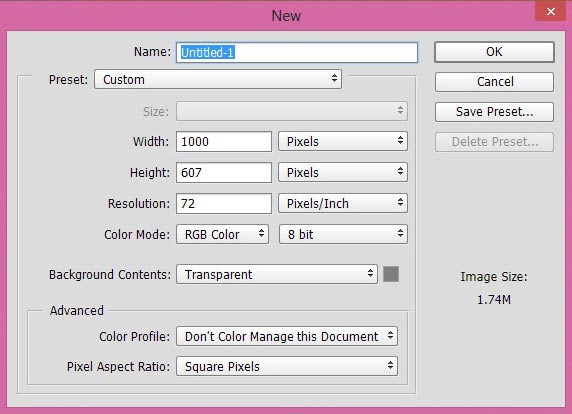
Task: Open the Color Profile dropdown
Action: tap(287, 336)
